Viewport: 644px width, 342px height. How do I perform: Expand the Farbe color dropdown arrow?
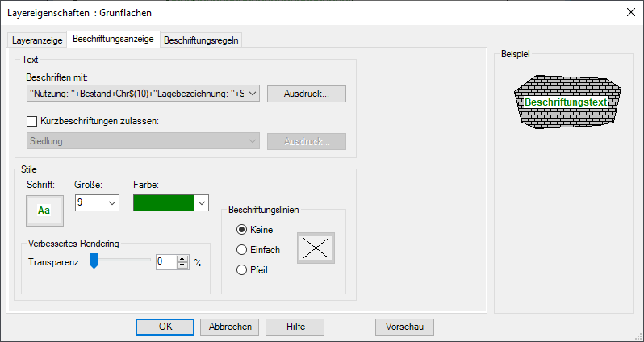point(201,202)
